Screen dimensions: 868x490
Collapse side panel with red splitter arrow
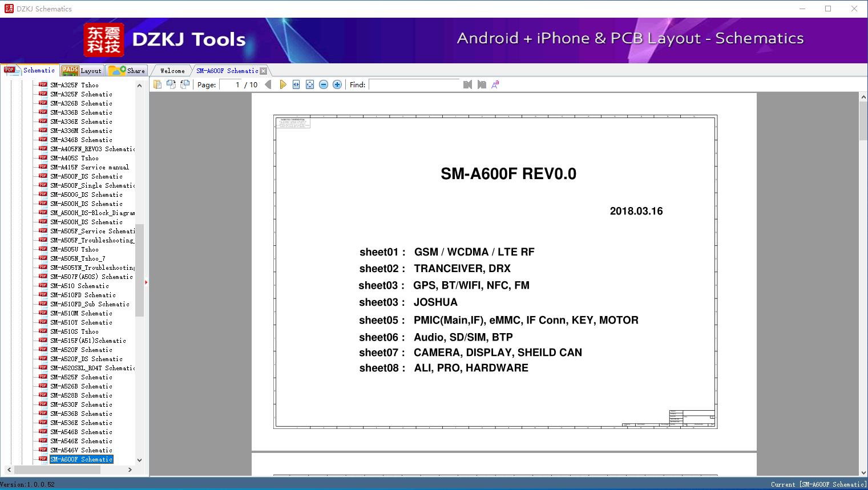tap(146, 282)
